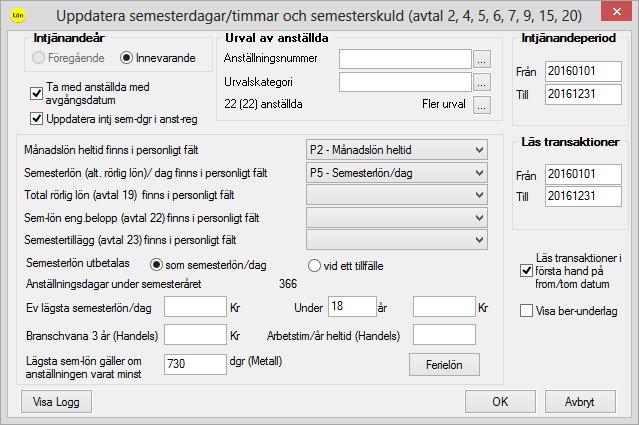Click the Visa Logg button
The image size is (639, 425).
56,402
